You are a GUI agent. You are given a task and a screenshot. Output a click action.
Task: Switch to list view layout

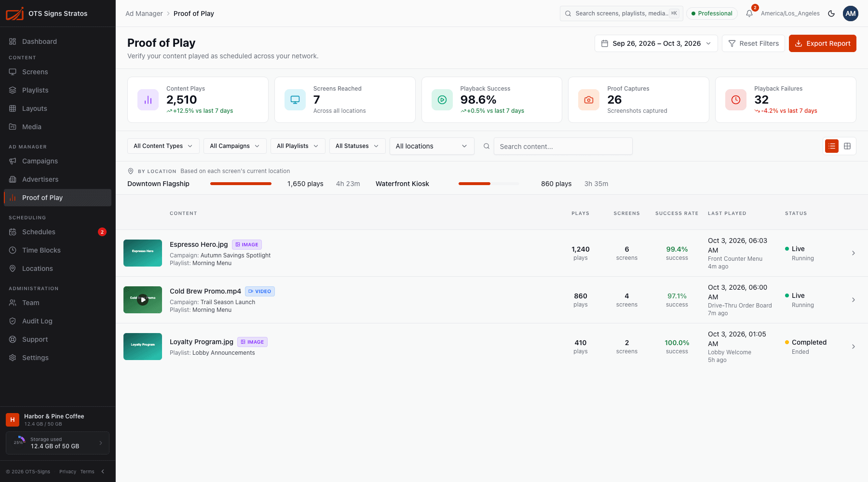(832, 146)
